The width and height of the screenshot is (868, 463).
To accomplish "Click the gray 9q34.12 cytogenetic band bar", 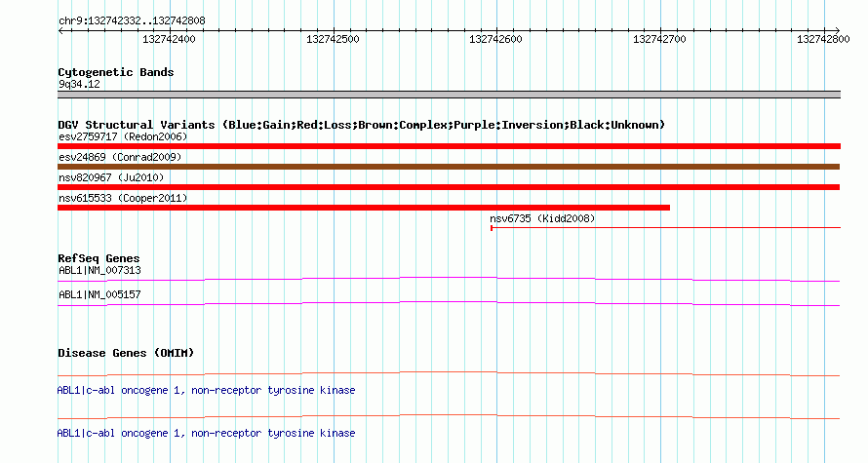I will [449, 95].
